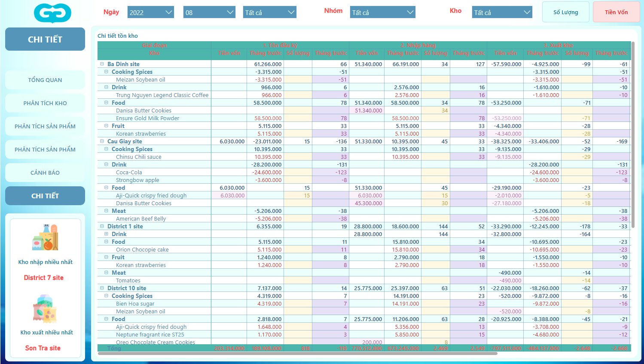Collapse the District 1 site row
644x364 pixels.
[102, 226]
